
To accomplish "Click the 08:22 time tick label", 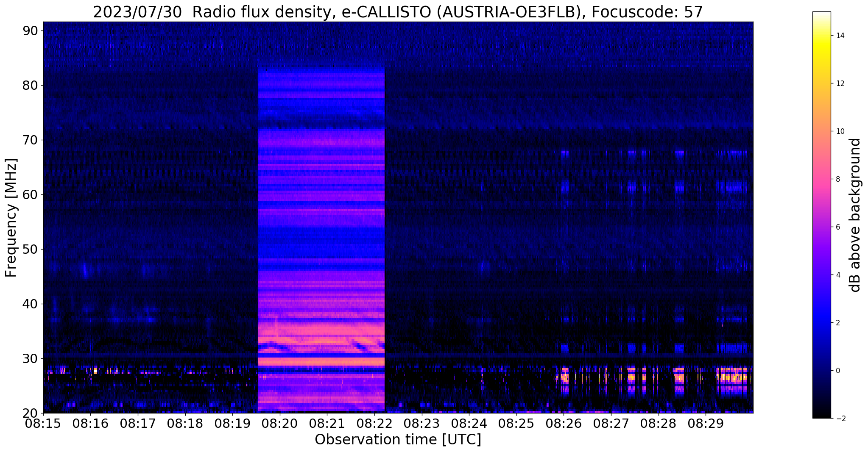I will pos(374,423).
